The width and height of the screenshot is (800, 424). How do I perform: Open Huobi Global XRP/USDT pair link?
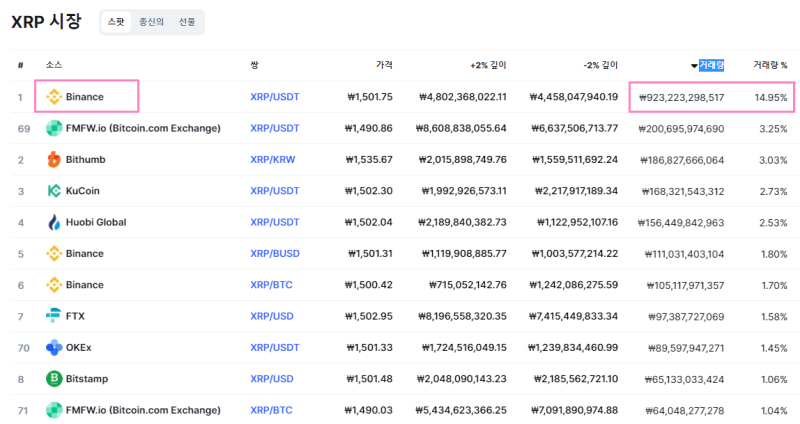(274, 222)
